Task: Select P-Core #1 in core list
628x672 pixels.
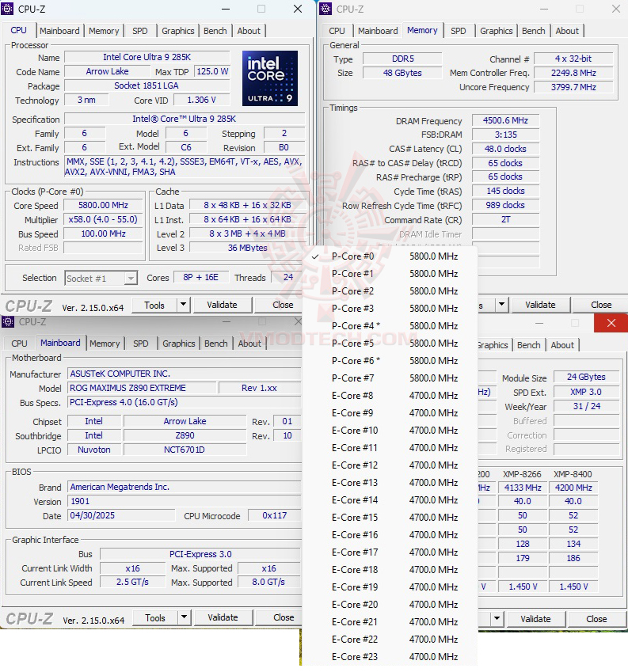Action: coord(390,273)
